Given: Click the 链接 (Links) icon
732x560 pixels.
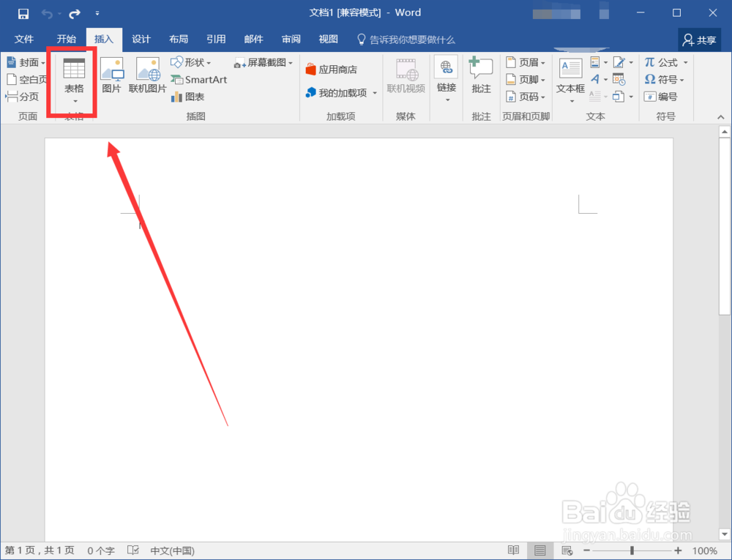Looking at the screenshot, I should coord(447,68).
